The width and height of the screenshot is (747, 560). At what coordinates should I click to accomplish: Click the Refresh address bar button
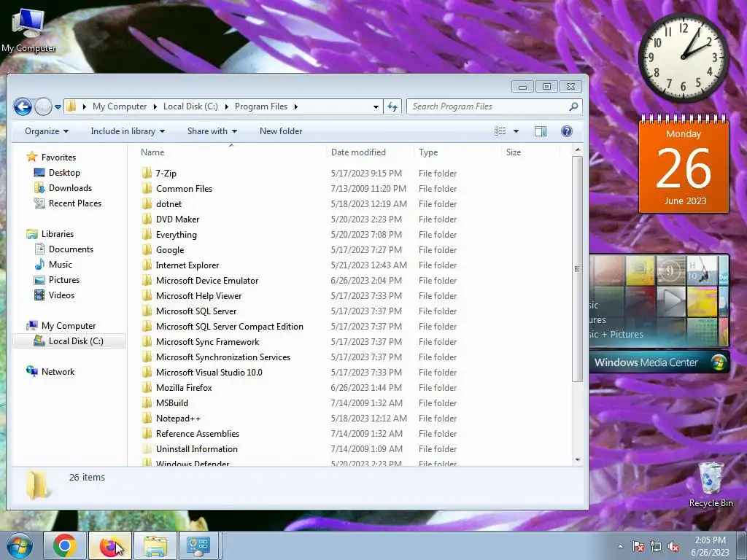click(392, 106)
